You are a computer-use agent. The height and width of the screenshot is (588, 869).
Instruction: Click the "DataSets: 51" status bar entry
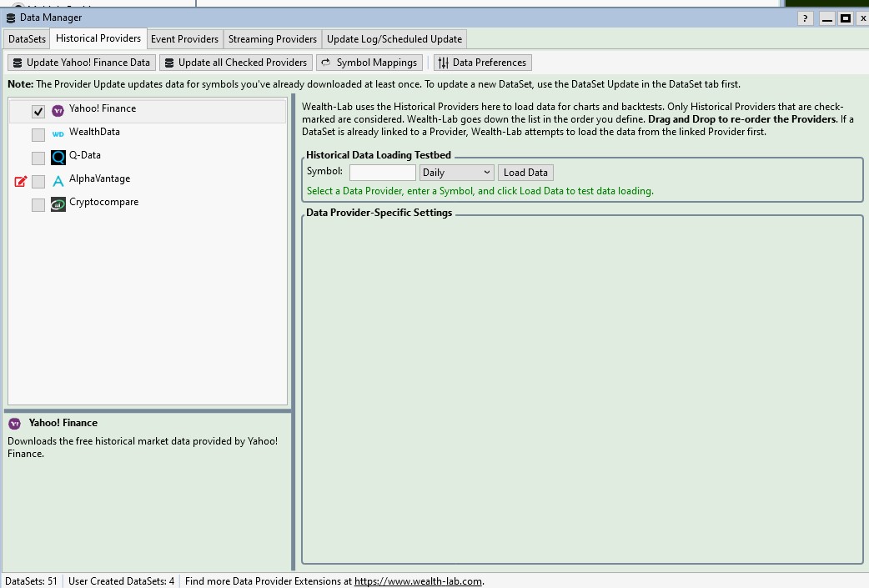[31, 581]
